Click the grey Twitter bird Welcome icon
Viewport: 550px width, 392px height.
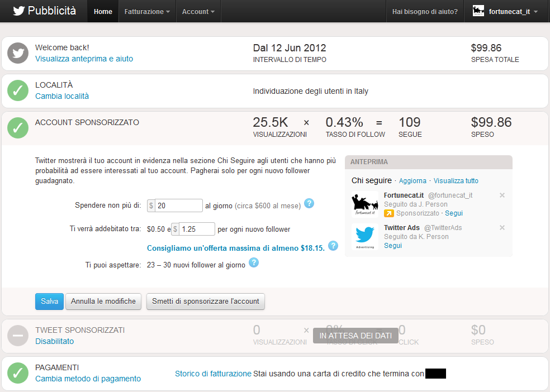[x=18, y=53]
